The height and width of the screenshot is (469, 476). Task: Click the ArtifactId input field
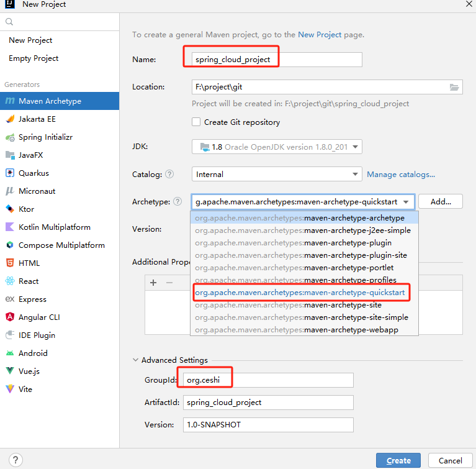[268, 403]
